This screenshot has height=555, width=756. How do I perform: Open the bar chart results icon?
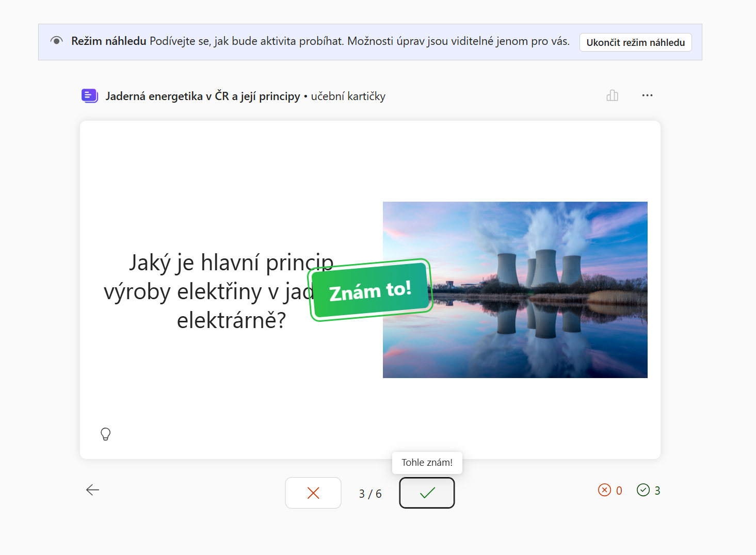[x=612, y=95]
